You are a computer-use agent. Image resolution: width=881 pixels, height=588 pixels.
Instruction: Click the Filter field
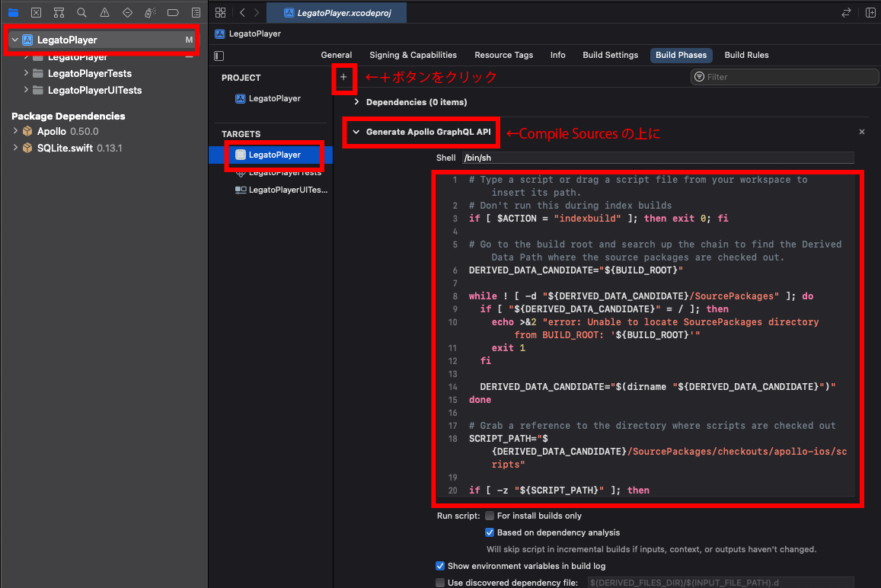point(784,77)
